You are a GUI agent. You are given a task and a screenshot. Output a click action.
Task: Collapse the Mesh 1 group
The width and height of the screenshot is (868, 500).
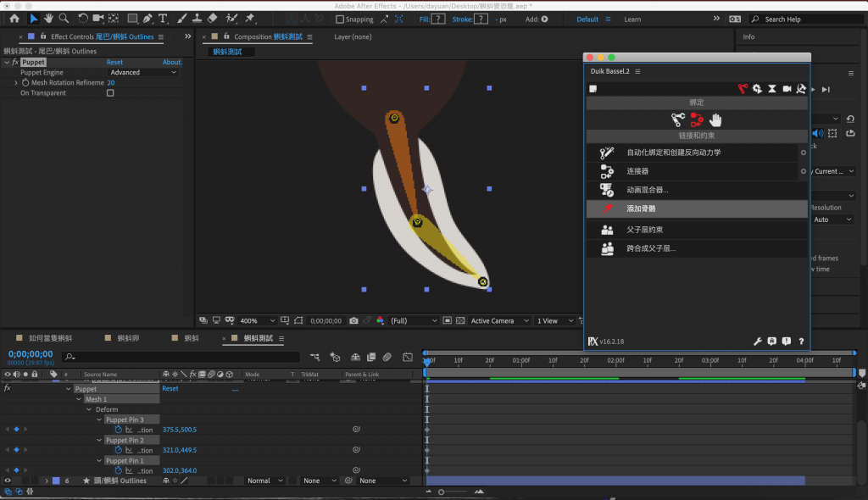point(79,399)
